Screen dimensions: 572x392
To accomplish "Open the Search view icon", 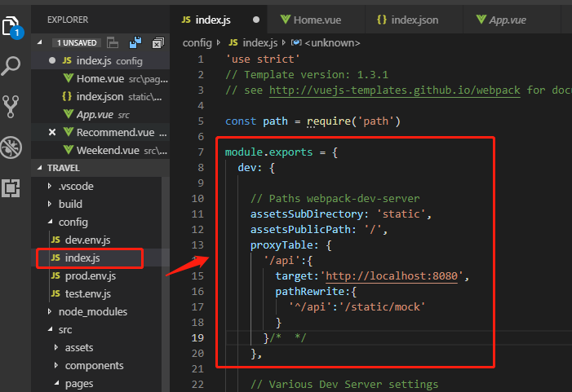I will (x=11, y=65).
